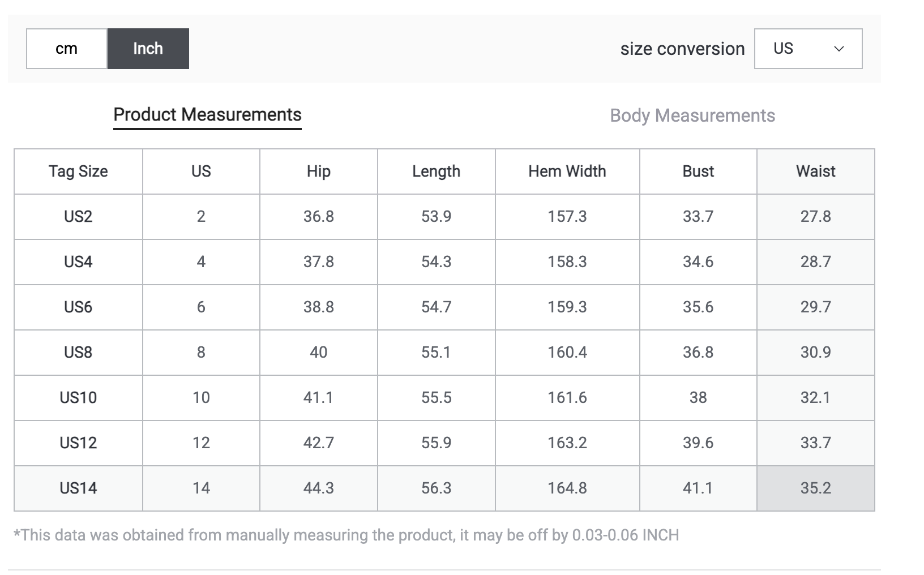Select the US10 tag size cell
This screenshot has width=924, height=575.
pyautogui.click(x=78, y=398)
